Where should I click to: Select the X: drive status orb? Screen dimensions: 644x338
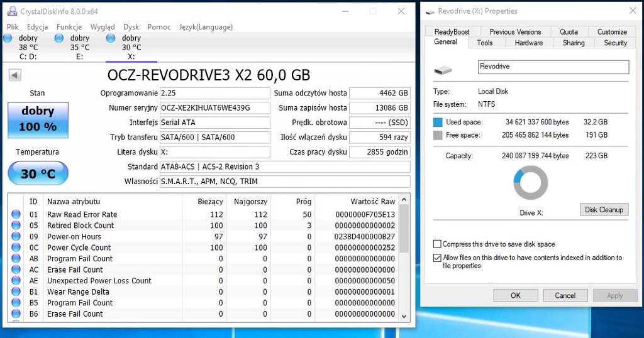pyautogui.click(x=111, y=38)
